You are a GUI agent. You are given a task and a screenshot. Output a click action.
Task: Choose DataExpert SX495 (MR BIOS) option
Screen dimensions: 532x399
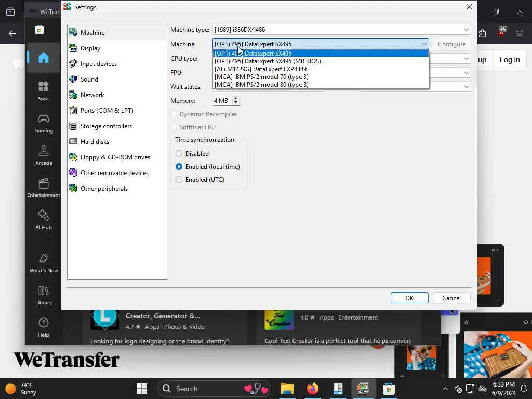[321, 61]
